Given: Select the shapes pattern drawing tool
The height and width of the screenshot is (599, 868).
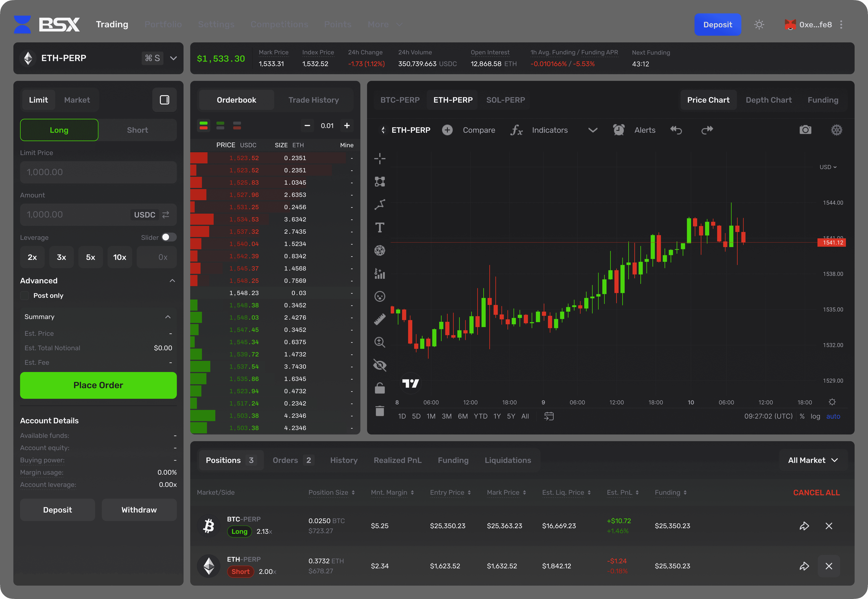Looking at the screenshot, I should point(380,182).
